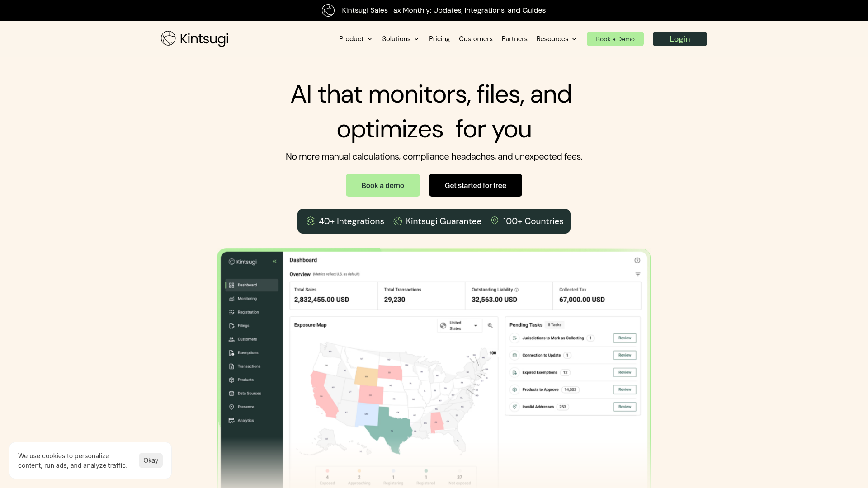Screen dimensions: 868x488
Task: Click the 14,503 count badge for Products to Approve
Action: click(570, 389)
